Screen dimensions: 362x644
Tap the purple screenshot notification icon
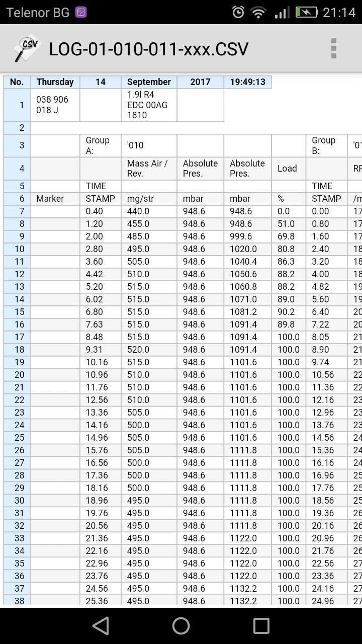[80, 13]
